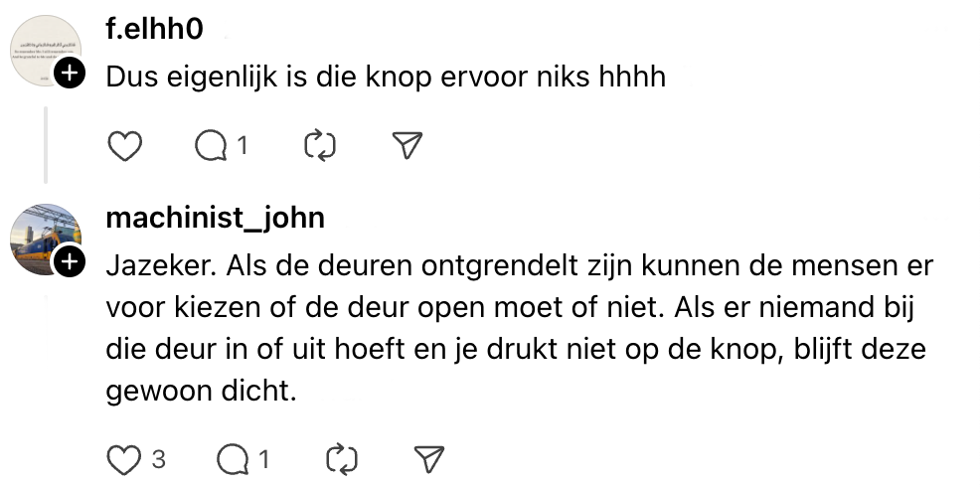Screen dimensions: 980x487
Task: Show the 1 reply under f.elhh0's comment
Action: coord(242,146)
